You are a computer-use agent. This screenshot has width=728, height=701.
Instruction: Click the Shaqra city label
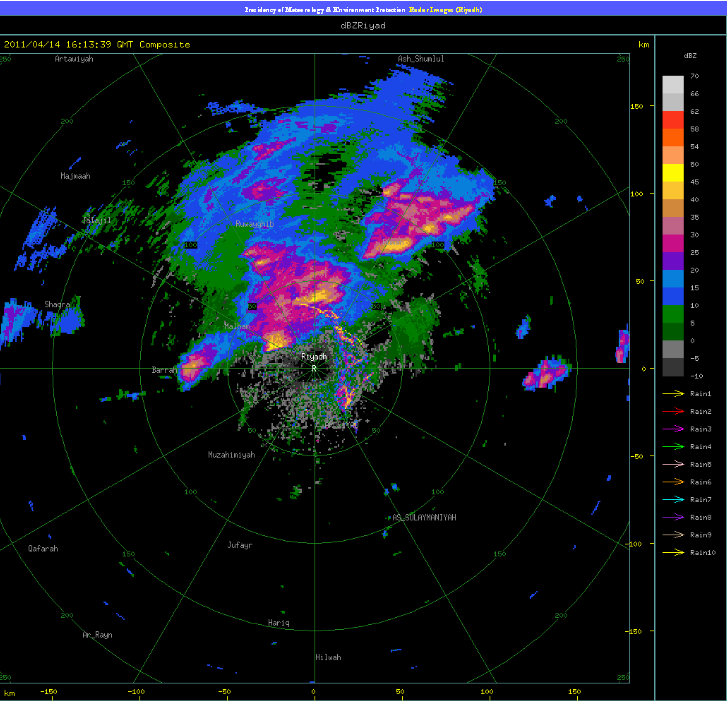(57, 305)
